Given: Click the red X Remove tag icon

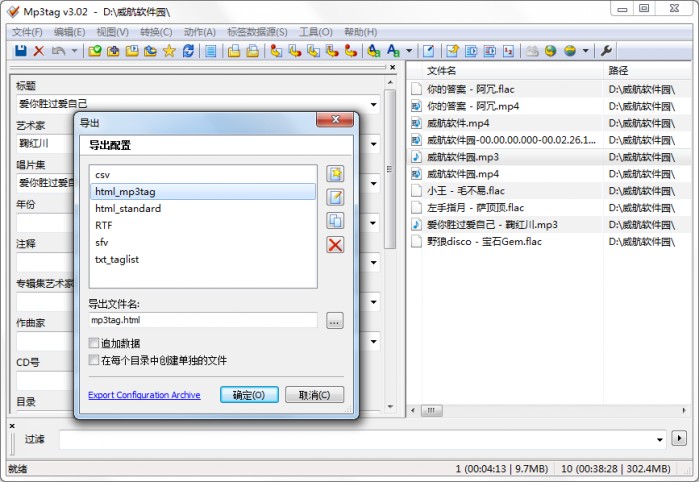Looking at the screenshot, I should pos(39,51).
